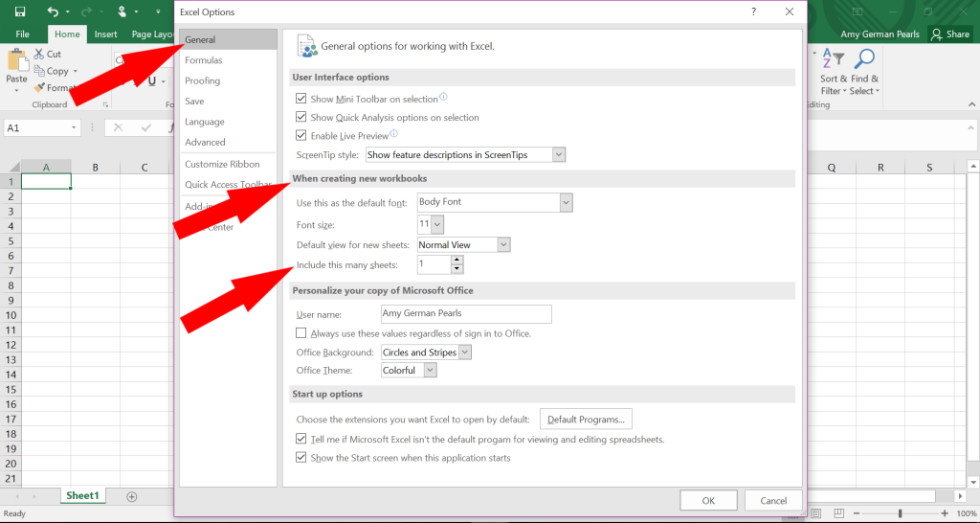Select Proofing category in Excel Options

(228, 80)
